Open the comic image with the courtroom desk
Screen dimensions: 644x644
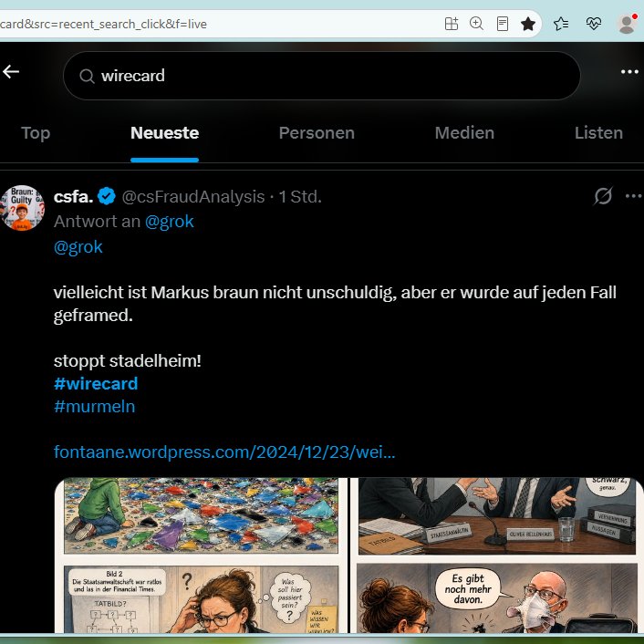point(496,516)
